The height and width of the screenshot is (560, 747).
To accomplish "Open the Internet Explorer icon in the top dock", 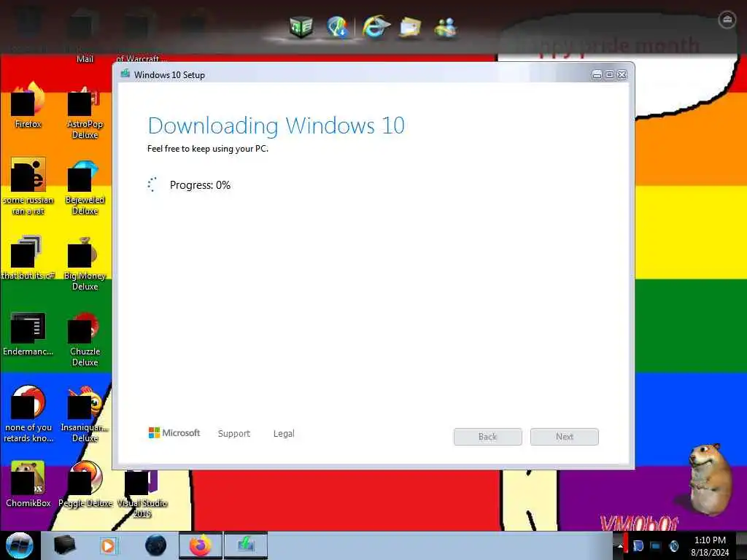I will click(376, 26).
